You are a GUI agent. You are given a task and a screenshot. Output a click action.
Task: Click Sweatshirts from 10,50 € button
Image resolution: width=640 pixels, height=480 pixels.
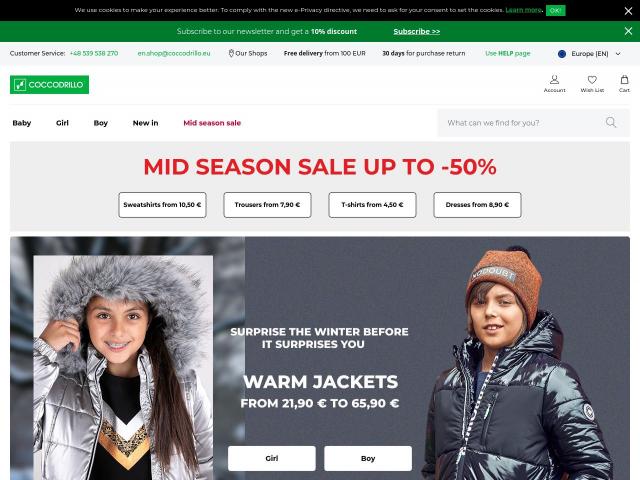[x=162, y=205]
